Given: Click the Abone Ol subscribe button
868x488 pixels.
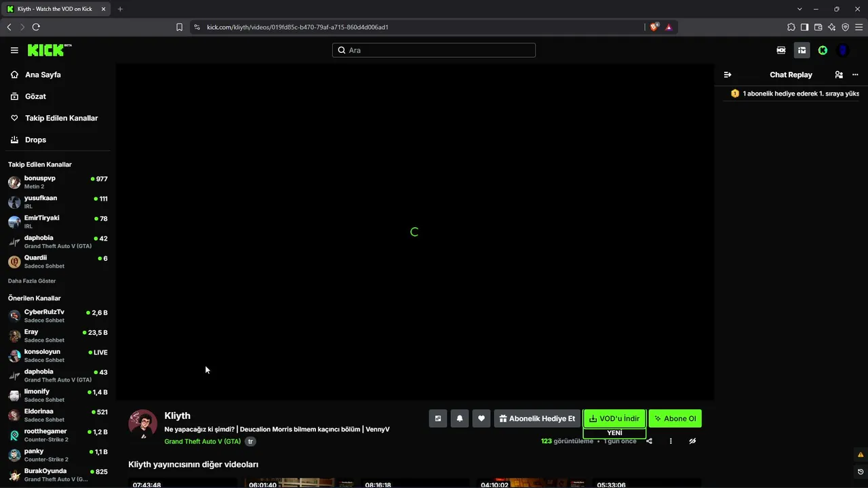Looking at the screenshot, I should (x=675, y=418).
